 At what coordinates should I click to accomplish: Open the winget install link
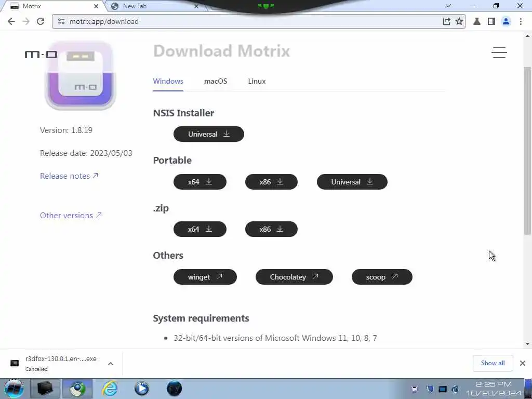[x=205, y=277]
